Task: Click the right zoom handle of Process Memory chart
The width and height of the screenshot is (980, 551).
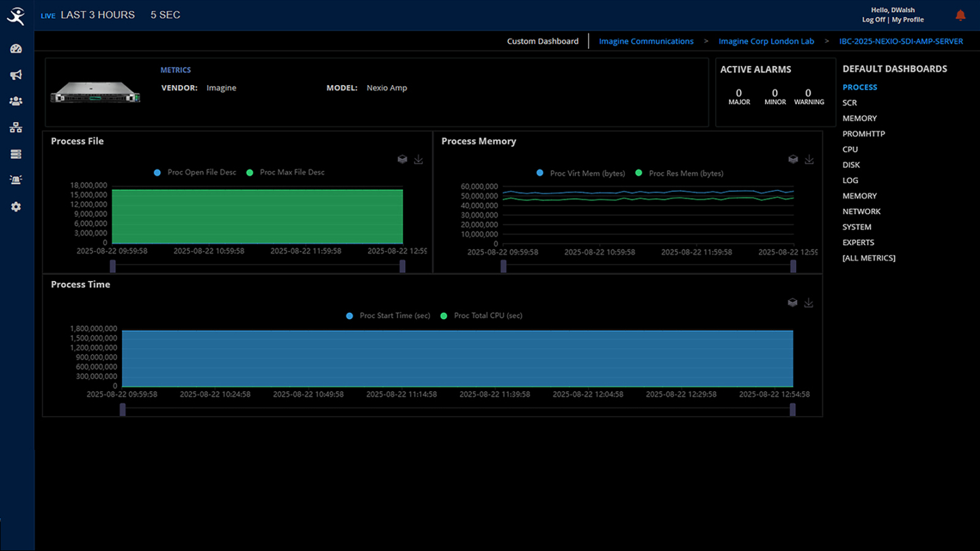Action: [x=794, y=267]
